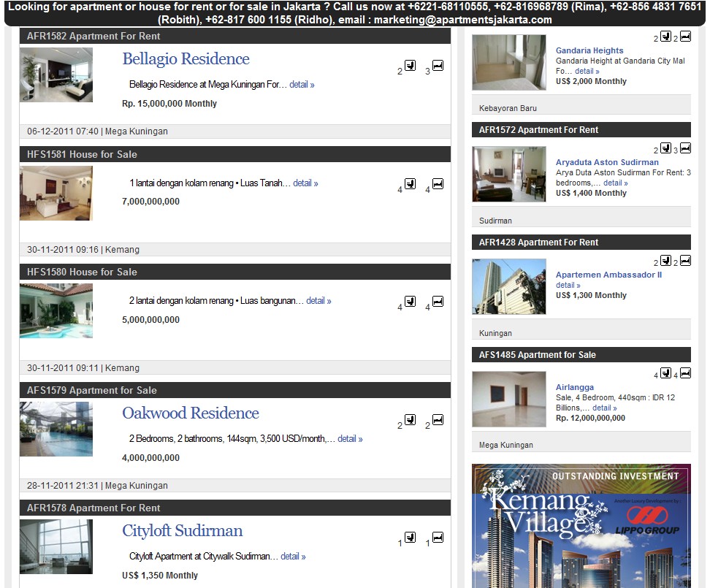Click the bedroom icon above Aryaduta Aston Sudirman
The height and width of the screenshot is (588, 710).
click(686, 148)
